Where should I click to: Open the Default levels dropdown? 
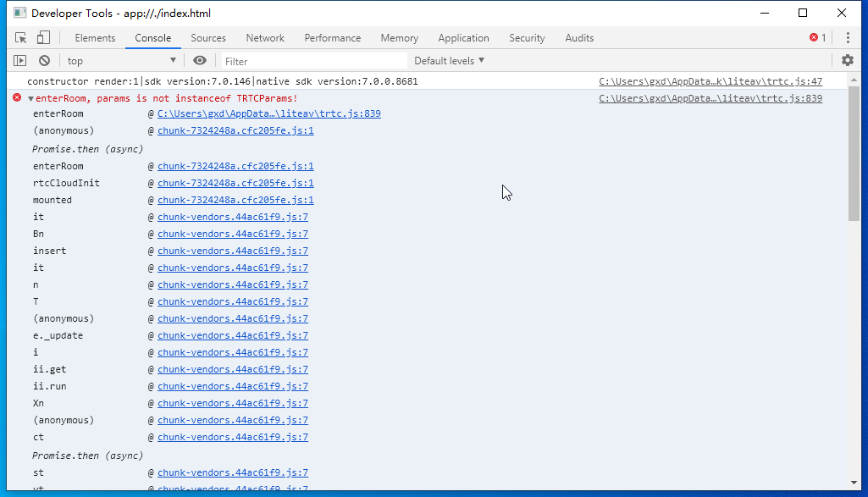pyautogui.click(x=448, y=60)
